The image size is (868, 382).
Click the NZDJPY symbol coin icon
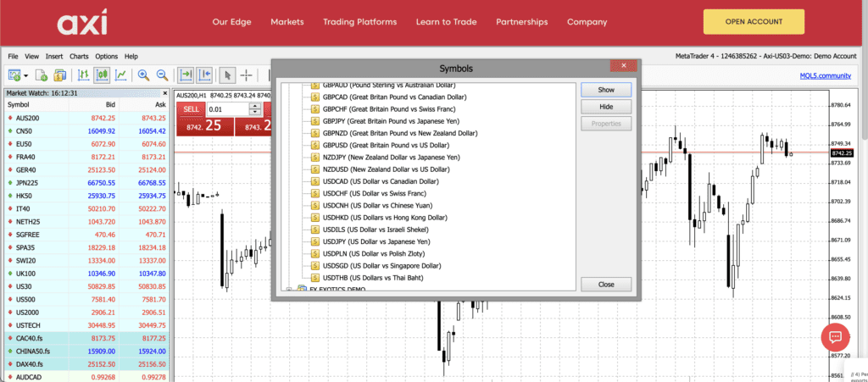click(x=315, y=157)
